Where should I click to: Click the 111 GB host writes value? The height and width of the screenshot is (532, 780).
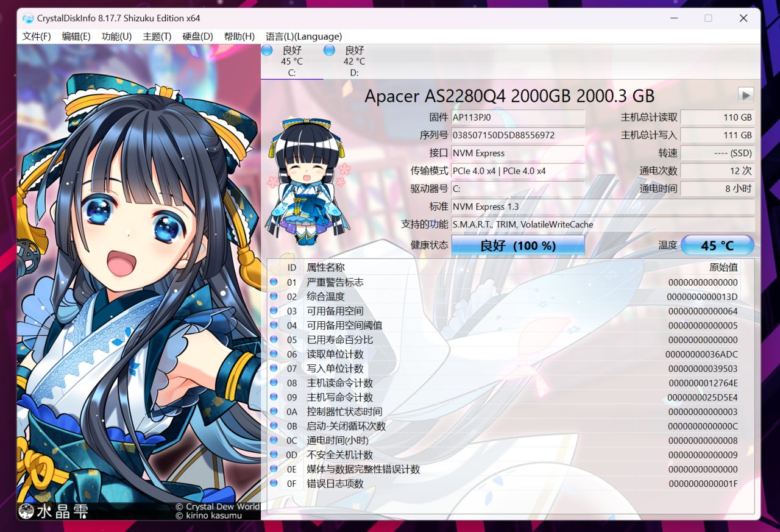click(717, 135)
